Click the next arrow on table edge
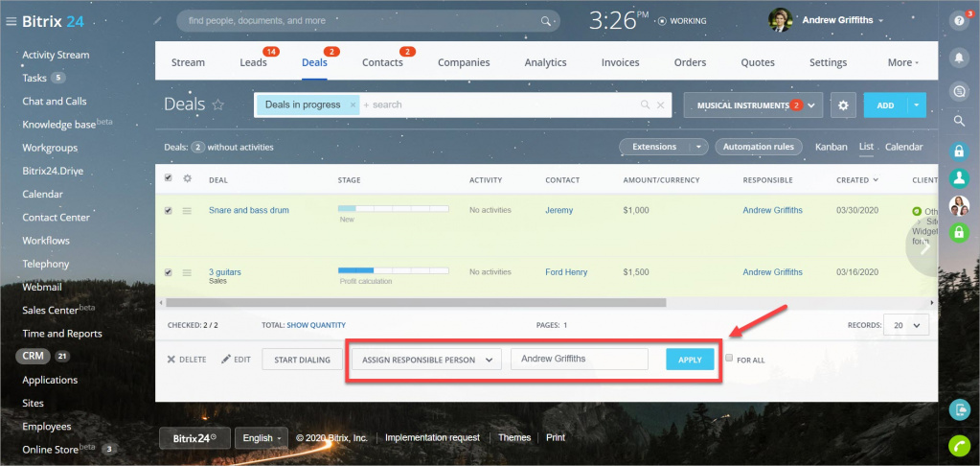This screenshot has height=466, width=980. [925, 247]
